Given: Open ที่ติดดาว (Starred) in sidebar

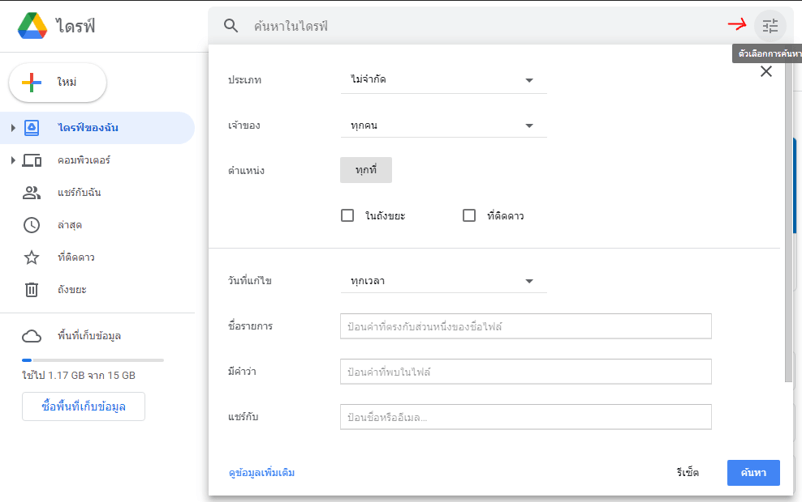Looking at the screenshot, I should [x=76, y=258].
